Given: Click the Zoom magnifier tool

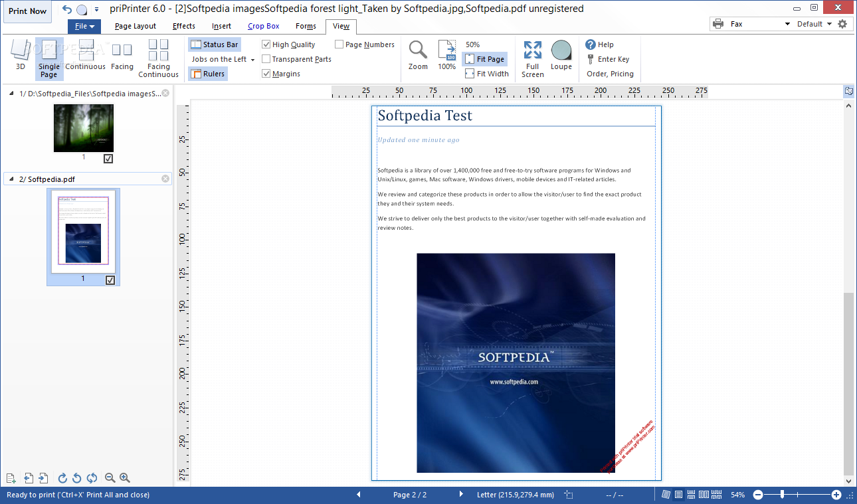Looking at the screenshot, I should (418, 55).
